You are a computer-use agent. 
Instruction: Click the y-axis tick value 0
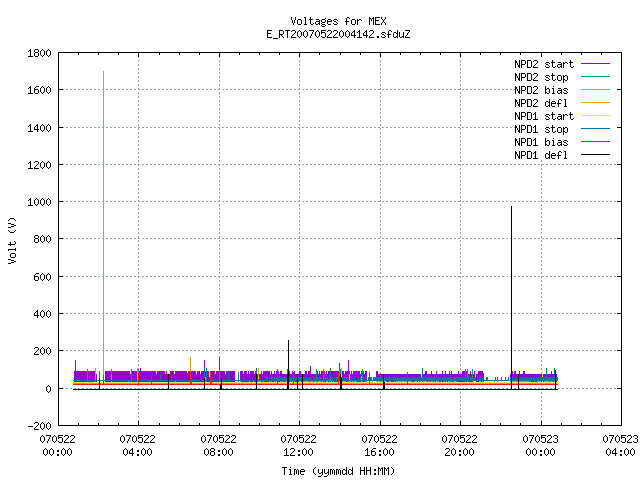pyautogui.click(x=48, y=389)
